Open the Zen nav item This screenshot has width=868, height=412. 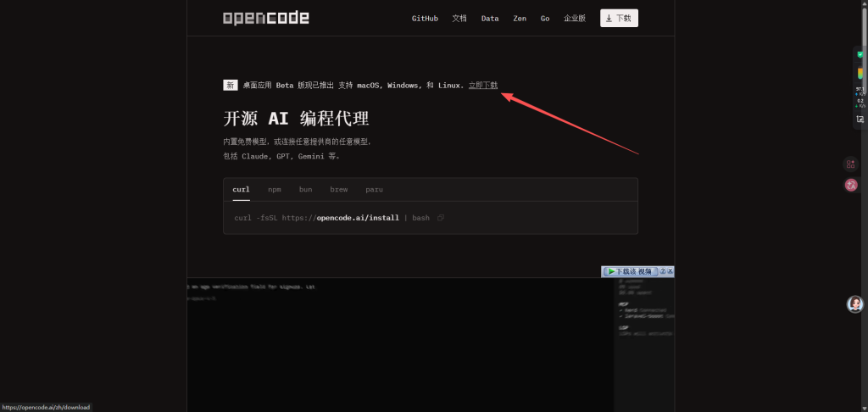[x=520, y=19]
